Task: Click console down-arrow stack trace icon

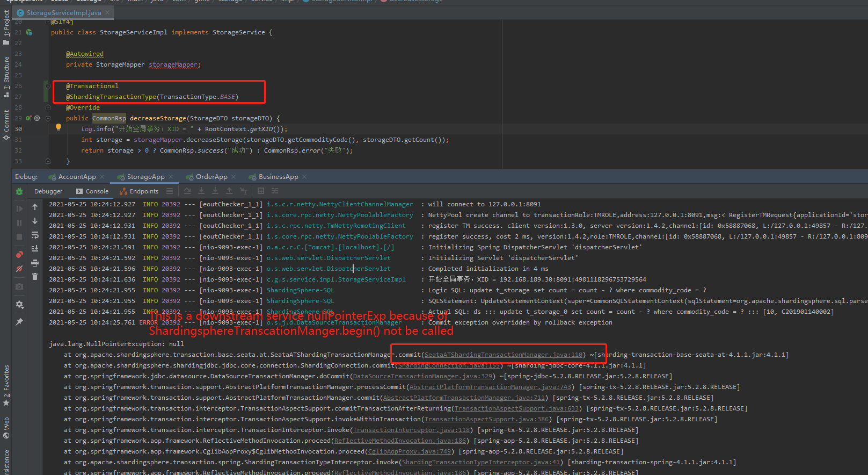Action: 35,221
